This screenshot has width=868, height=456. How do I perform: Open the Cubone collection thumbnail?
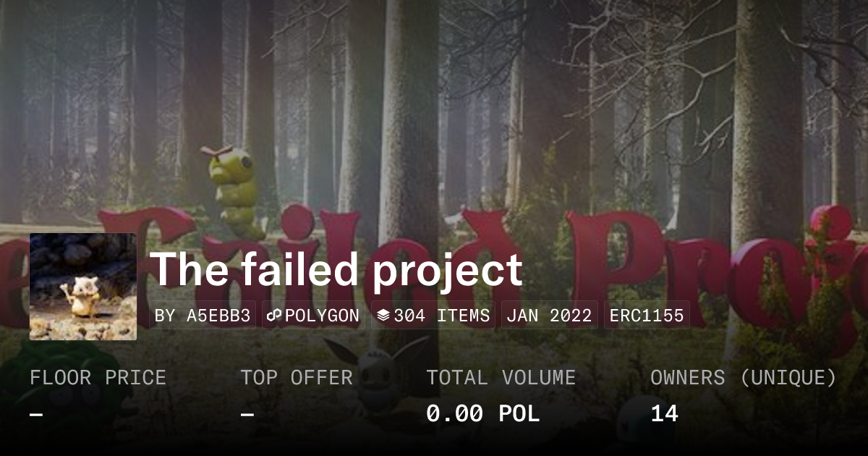pos(83,287)
